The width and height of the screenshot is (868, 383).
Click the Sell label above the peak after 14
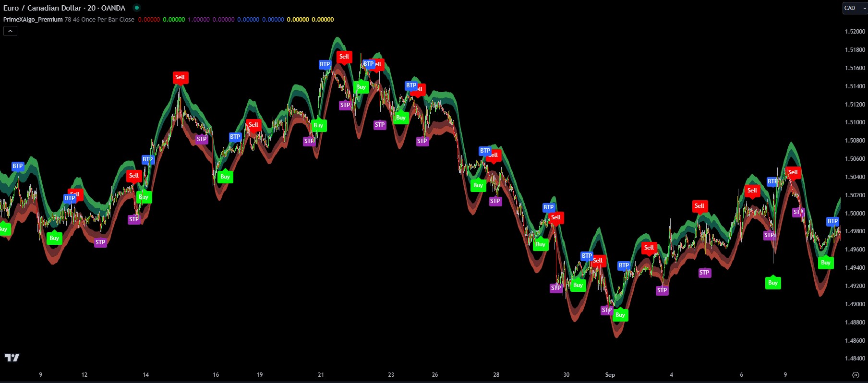point(180,77)
